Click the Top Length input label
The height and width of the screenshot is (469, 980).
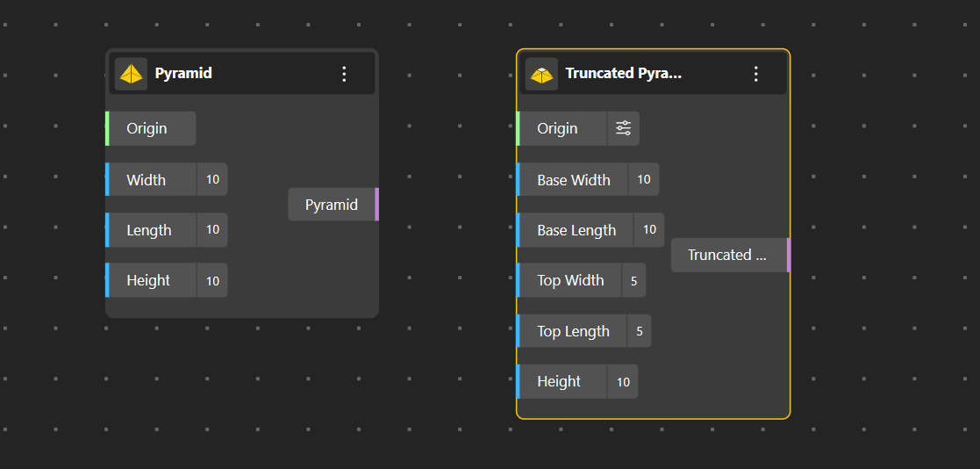click(573, 331)
